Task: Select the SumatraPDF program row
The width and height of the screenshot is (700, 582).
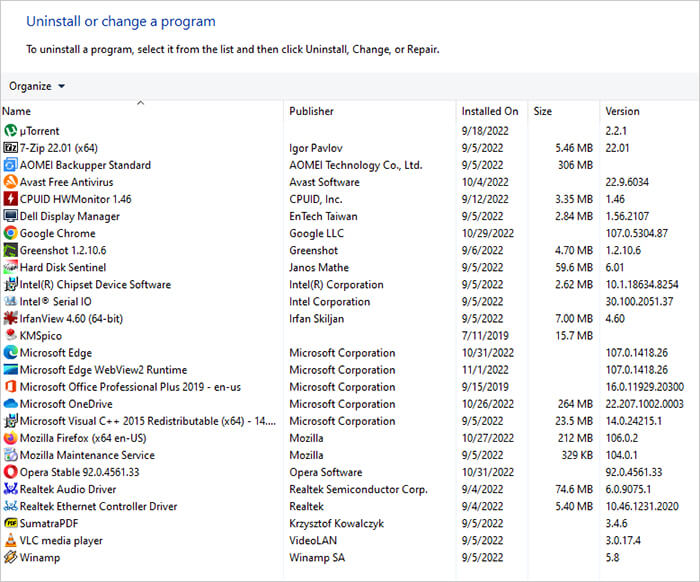Action: coord(350,523)
